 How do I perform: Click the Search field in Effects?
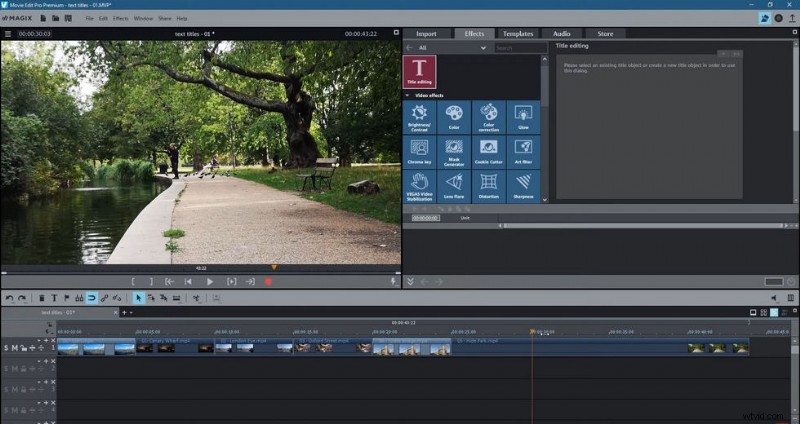click(x=521, y=48)
